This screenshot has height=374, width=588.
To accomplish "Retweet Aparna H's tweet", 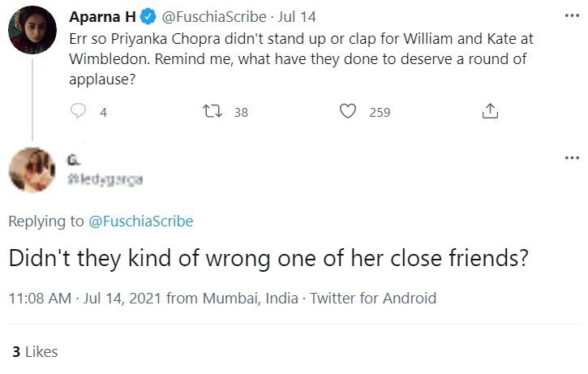I will 212,111.
